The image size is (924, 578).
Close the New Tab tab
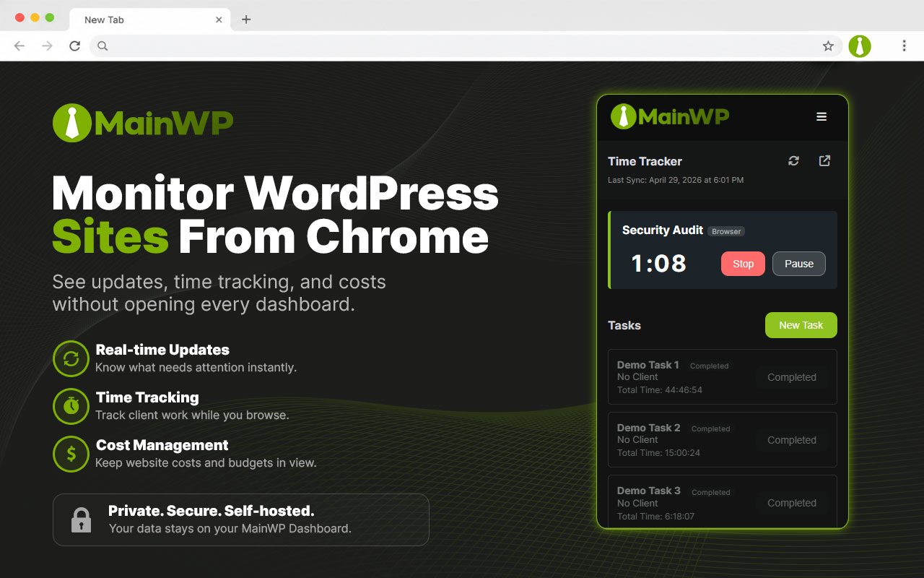coord(219,20)
